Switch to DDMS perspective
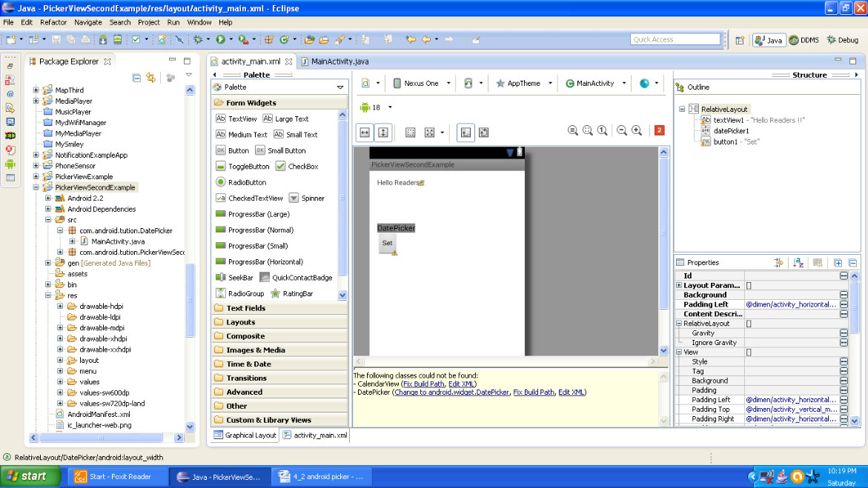The height and width of the screenshot is (488, 868). tap(804, 40)
